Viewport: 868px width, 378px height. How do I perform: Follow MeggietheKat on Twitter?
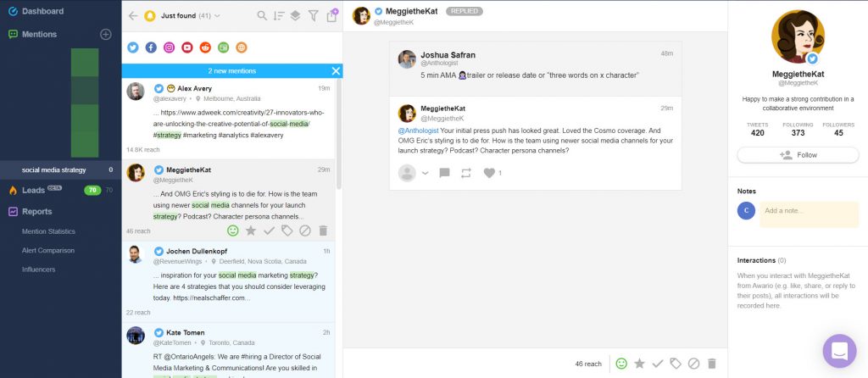point(798,155)
